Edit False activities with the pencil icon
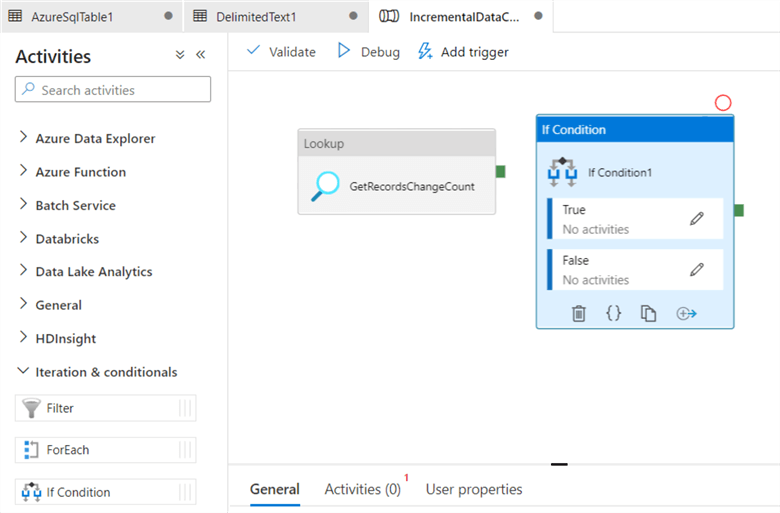 click(697, 269)
